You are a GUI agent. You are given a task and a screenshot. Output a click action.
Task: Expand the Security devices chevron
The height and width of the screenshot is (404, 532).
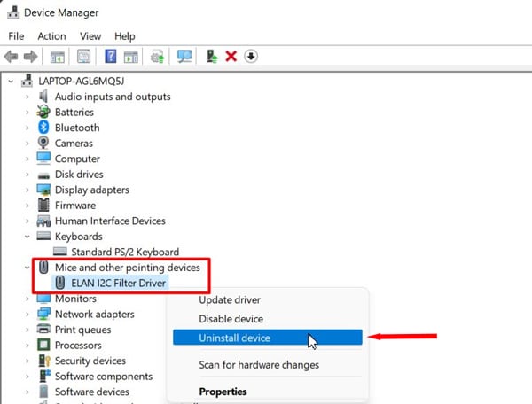click(27, 361)
